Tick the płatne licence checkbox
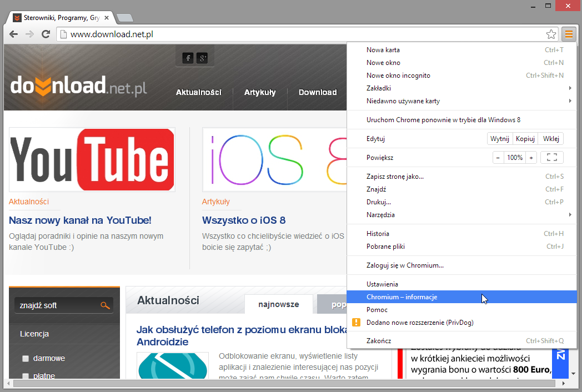This screenshot has height=392, width=582. click(x=26, y=376)
